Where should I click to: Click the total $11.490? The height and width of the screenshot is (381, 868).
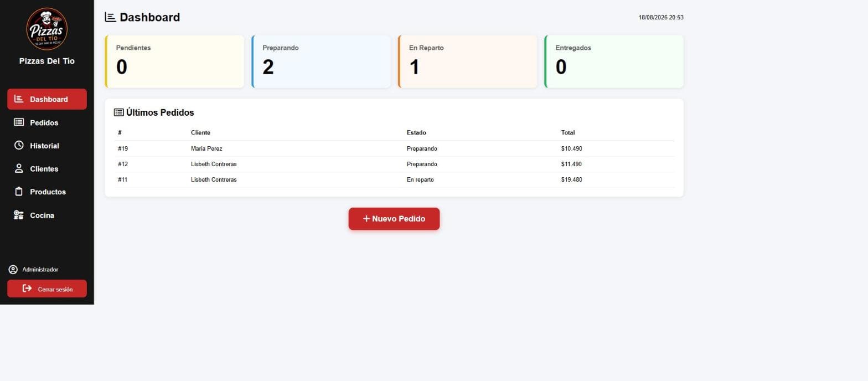[x=571, y=164]
